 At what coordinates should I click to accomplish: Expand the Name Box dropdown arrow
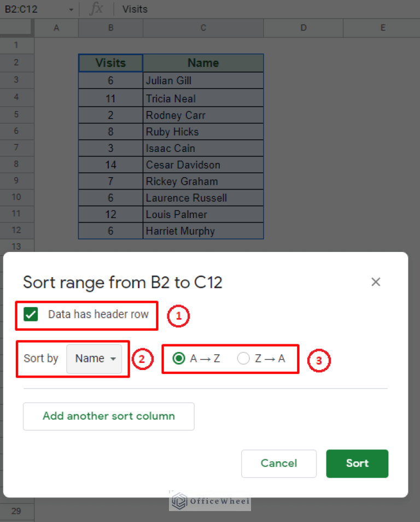tap(70, 9)
